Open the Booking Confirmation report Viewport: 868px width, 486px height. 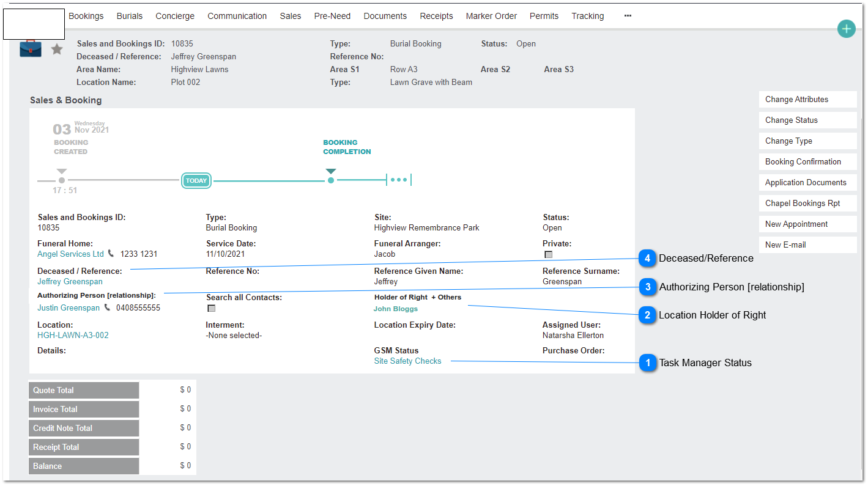coord(807,162)
